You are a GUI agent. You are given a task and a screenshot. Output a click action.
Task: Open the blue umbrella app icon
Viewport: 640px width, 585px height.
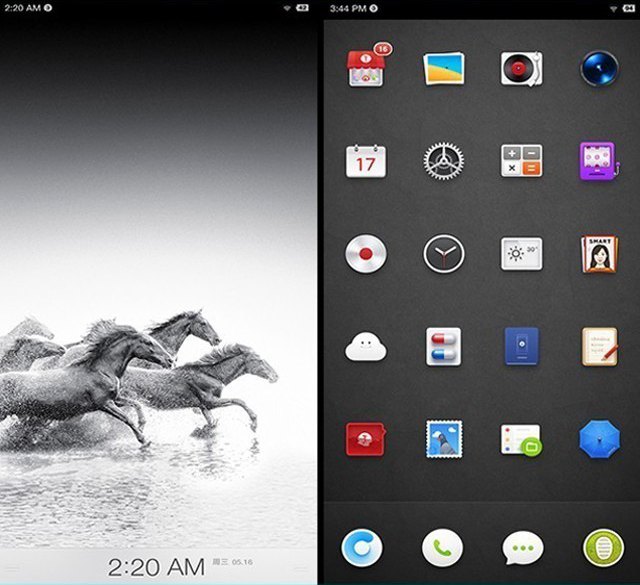pos(600,439)
